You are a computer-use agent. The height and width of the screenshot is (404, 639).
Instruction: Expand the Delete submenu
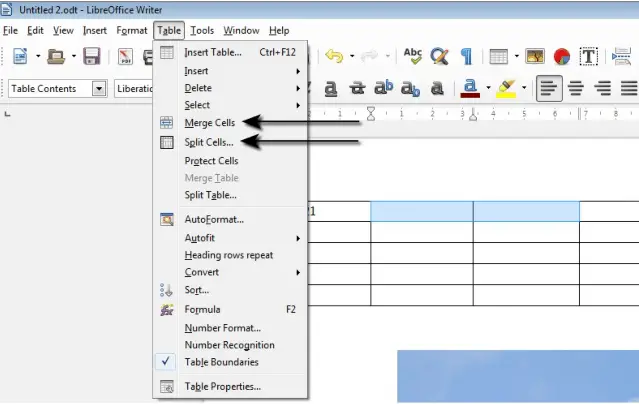230,88
